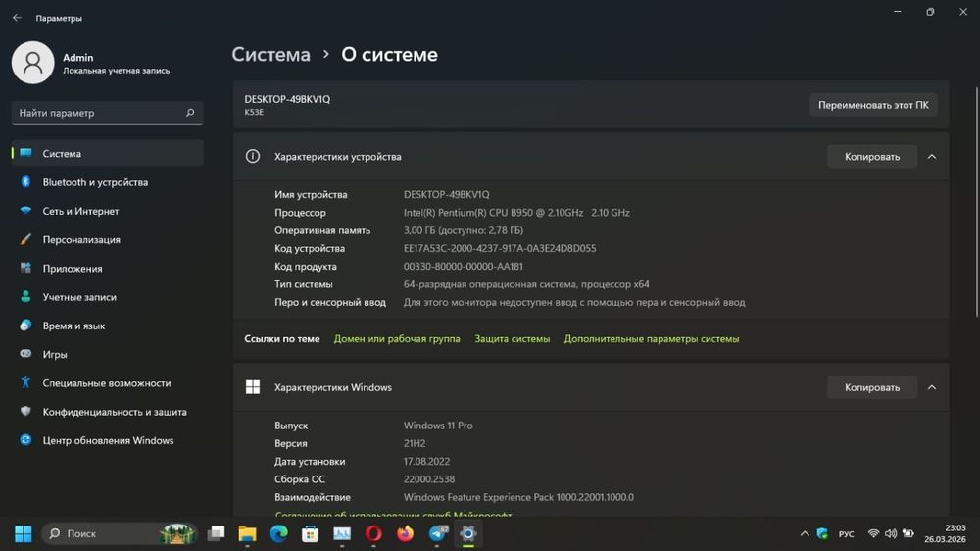Click the DESKTOP-49BKV1Q name in top card
The image size is (980, 551).
pyautogui.click(x=287, y=99)
